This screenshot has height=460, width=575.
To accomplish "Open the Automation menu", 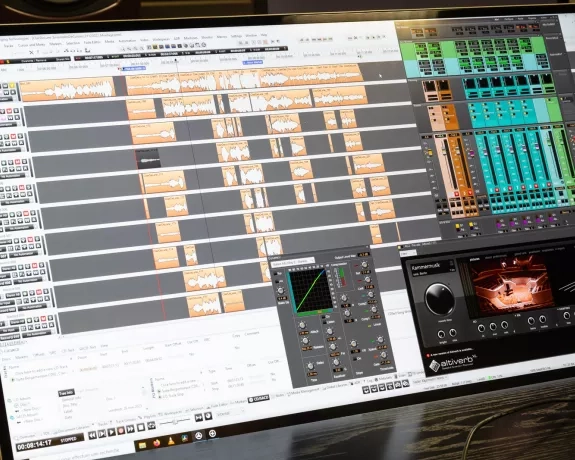I will click(127, 41).
